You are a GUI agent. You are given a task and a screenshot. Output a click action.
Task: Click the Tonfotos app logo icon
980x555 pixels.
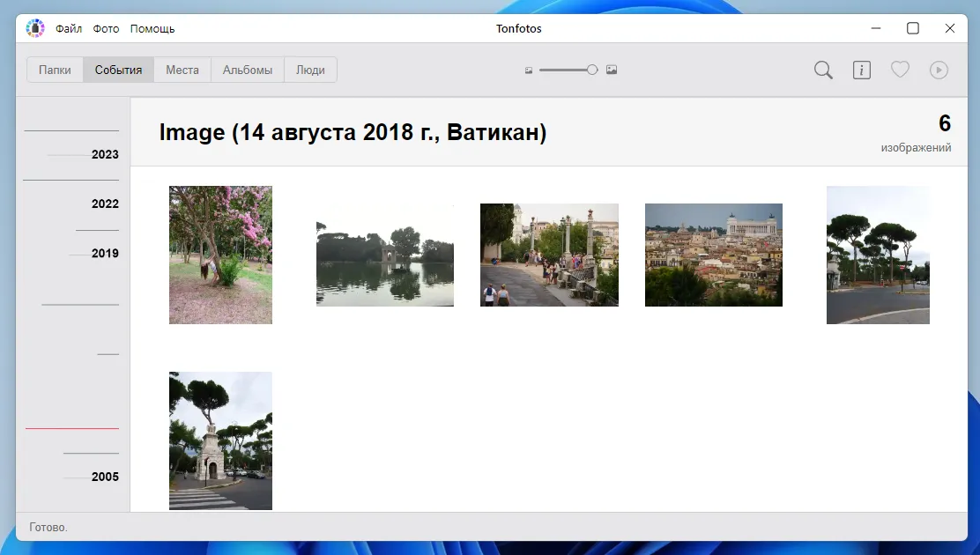[34, 27]
